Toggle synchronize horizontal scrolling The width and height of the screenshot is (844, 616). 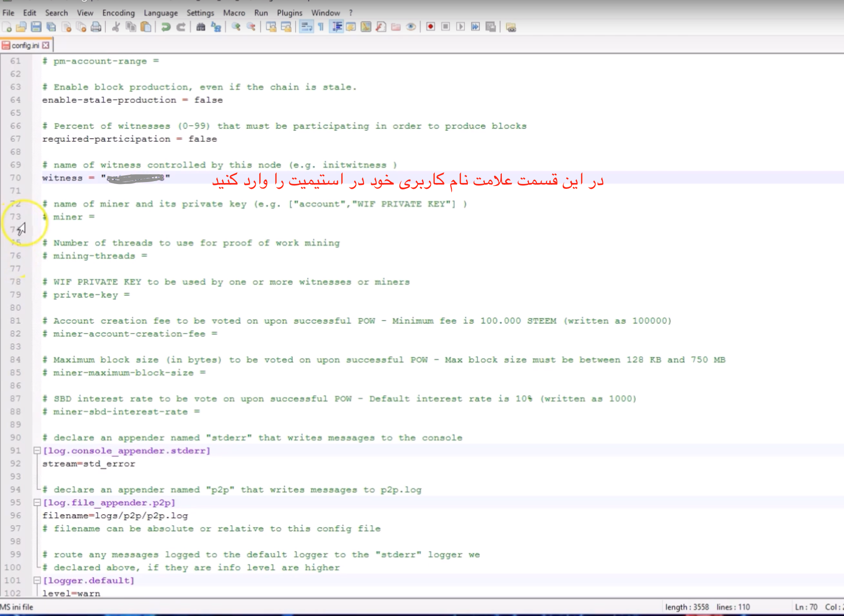(286, 27)
